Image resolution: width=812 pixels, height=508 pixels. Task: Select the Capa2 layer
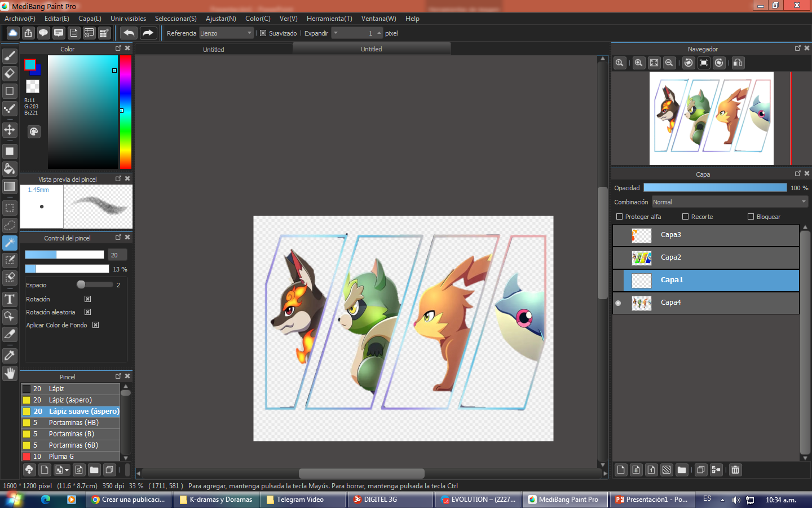pyautogui.click(x=706, y=258)
